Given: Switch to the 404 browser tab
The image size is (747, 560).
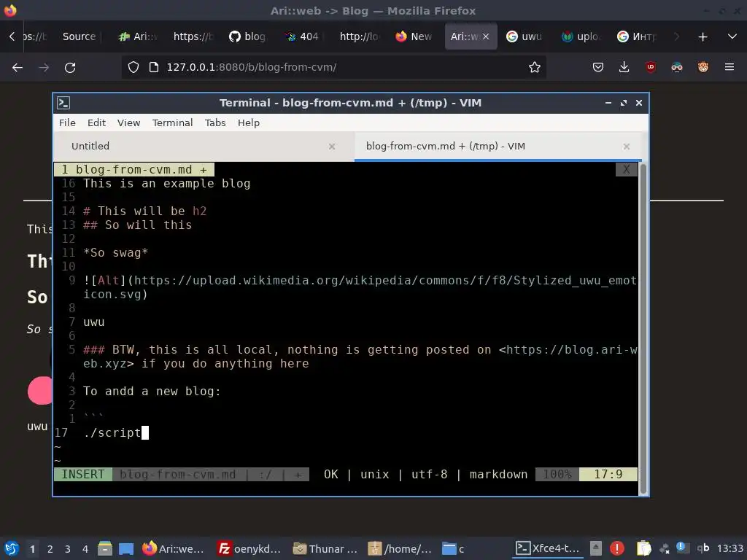Looking at the screenshot, I should coord(302,36).
